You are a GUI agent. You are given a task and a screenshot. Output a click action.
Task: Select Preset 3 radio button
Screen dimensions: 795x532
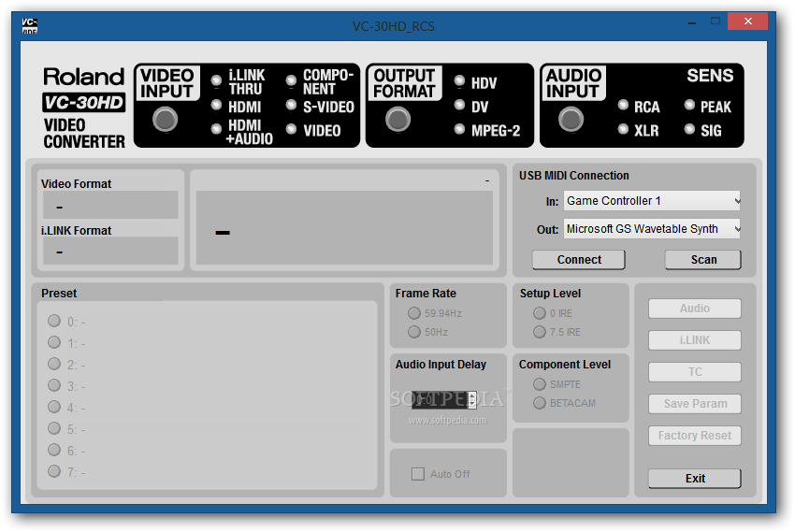point(54,385)
